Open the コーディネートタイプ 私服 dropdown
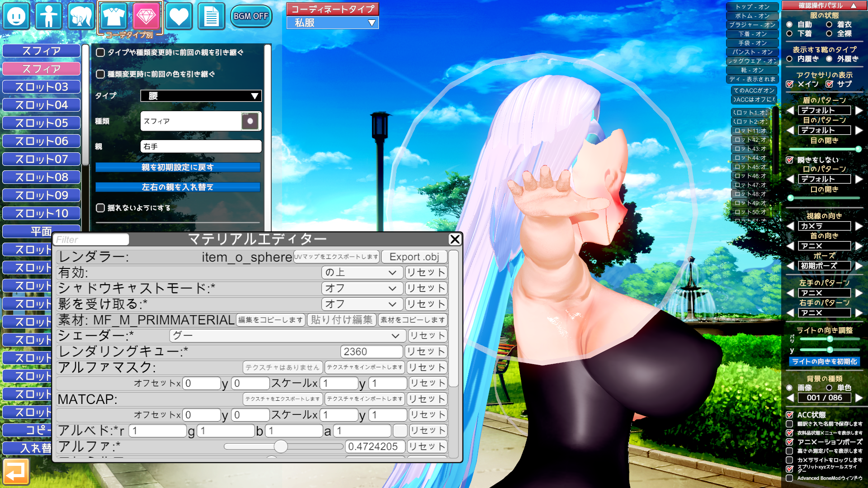Viewport: 868px width, 488px height. click(x=333, y=23)
